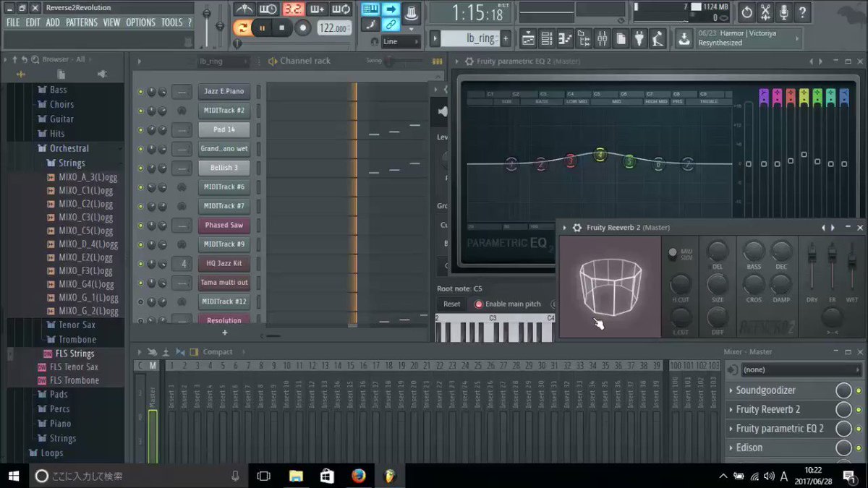Viewport: 868px width, 488px height.
Task: Mute the Pad 14 channel green light
Action: point(140,130)
